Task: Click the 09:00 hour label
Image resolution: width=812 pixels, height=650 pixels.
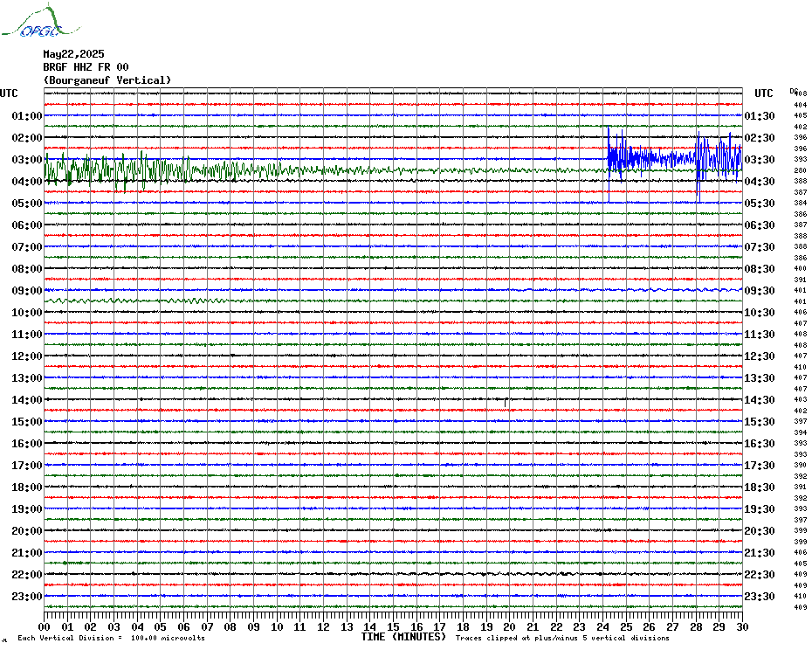Action: [x=27, y=290]
